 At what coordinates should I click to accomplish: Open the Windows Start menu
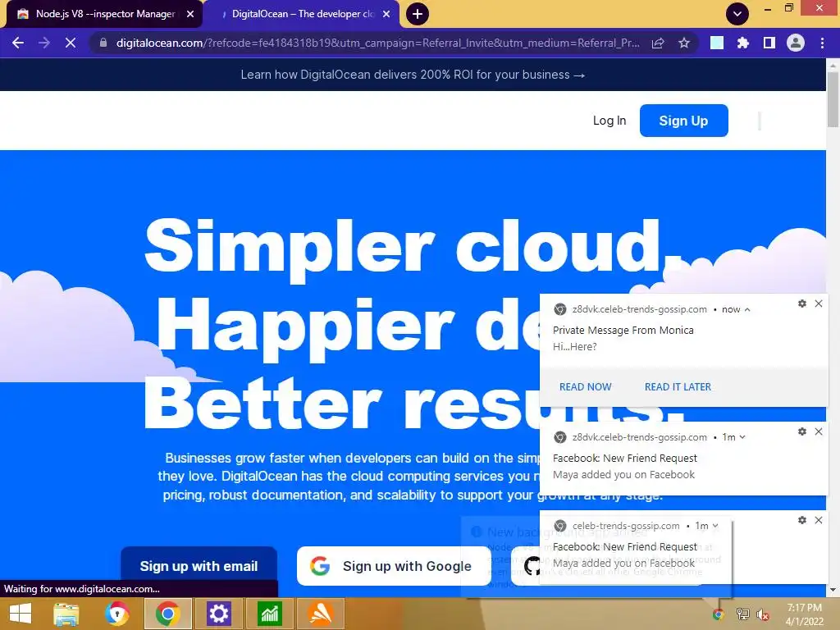click(x=21, y=614)
